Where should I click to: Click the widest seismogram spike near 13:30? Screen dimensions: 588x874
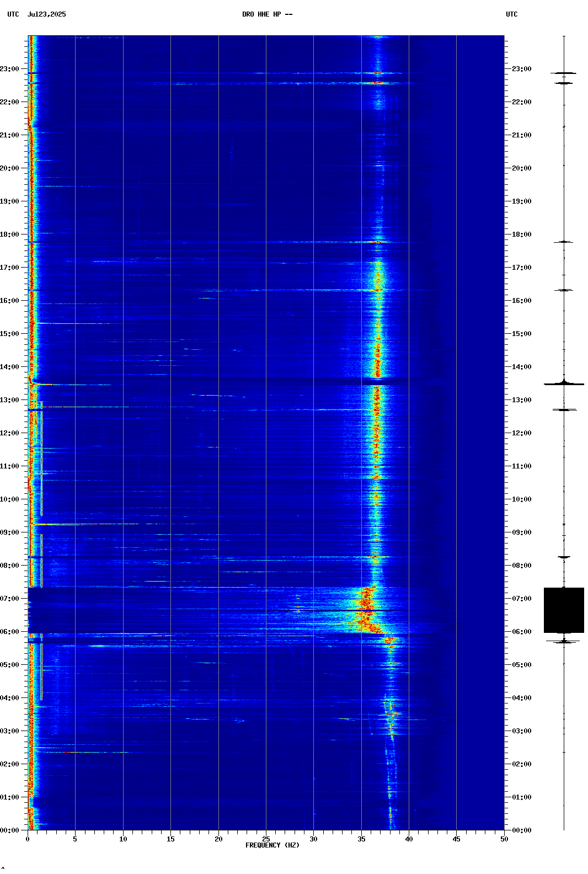pos(564,383)
